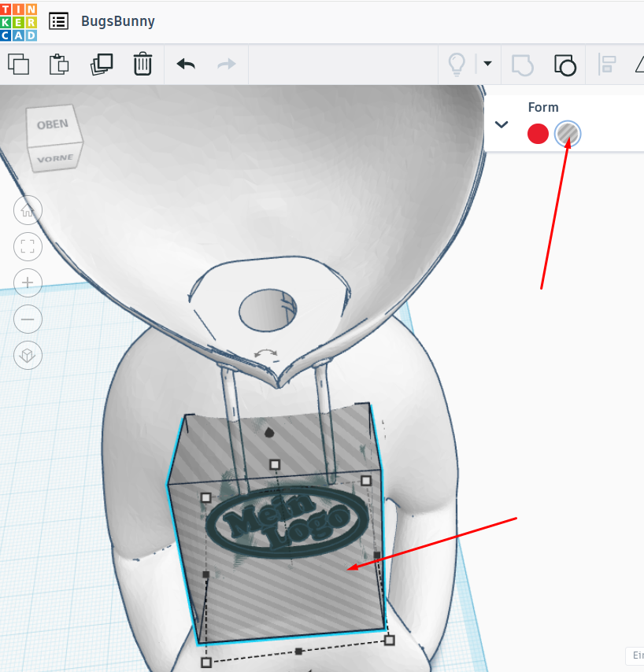The width and height of the screenshot is (644, 672).
Task: Select the striped hole swatch
Action: (x=568, y=134)
